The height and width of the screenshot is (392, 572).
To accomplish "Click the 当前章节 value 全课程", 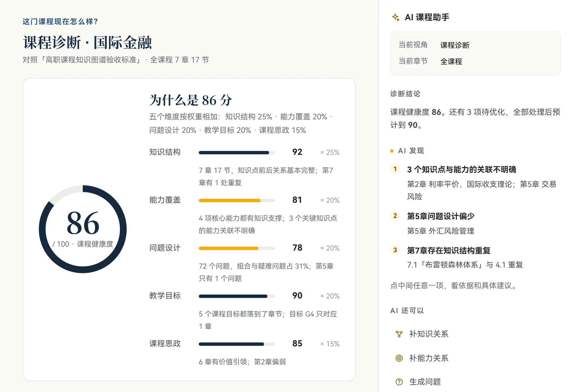I will point(451,61).
